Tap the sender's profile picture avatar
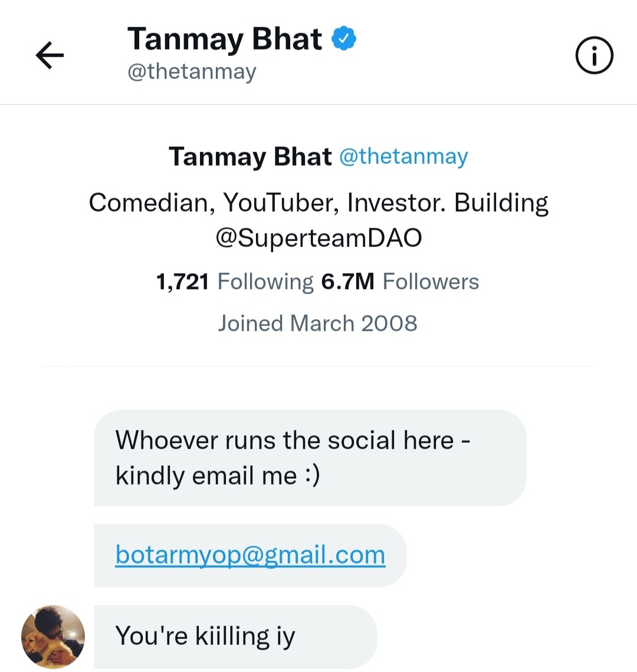 coord(53,637)
